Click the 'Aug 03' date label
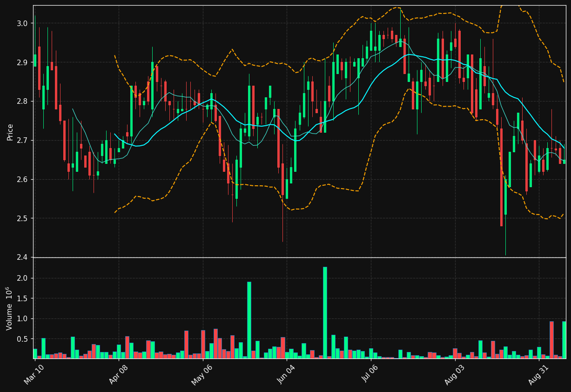The width and height of the screenshot is (571, 392). pyautogui.click(x=454, y=375)
